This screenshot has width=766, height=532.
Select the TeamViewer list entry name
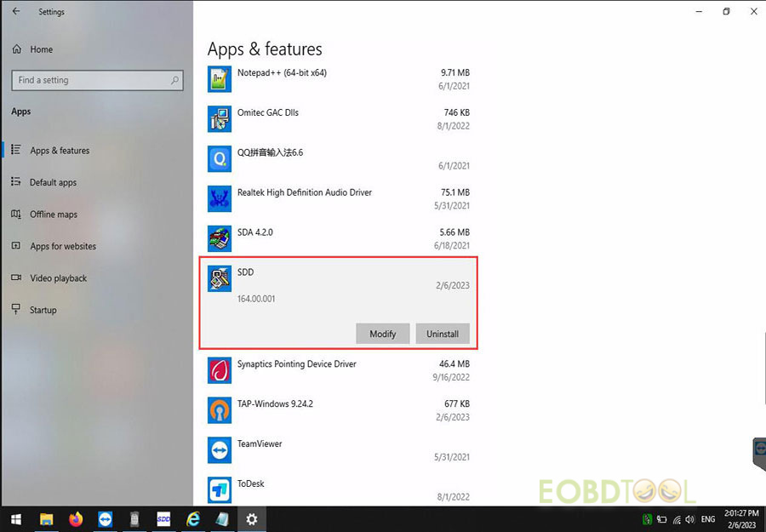(260, 443)
